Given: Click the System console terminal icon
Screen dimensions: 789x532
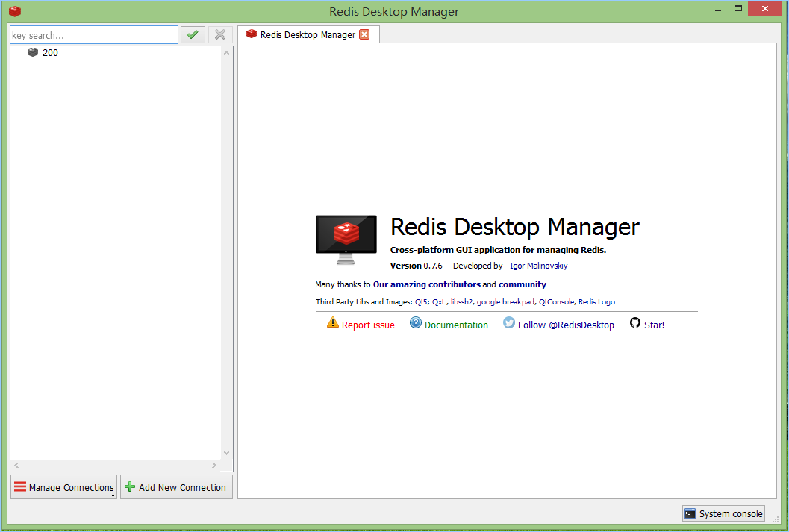Looking at the screenshot, I should [x=690, y=513].
